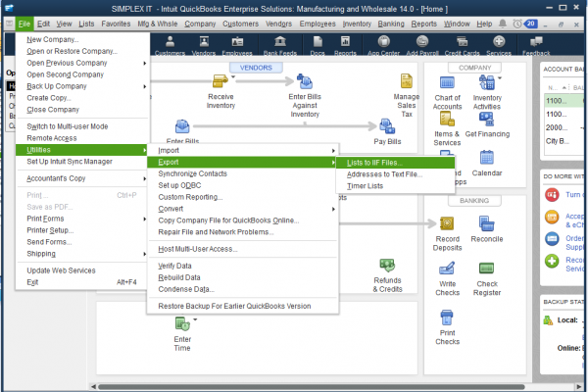Open the Pay Bills icon
The width and height of the screenshot is (588, 392).
pos(387,126)
